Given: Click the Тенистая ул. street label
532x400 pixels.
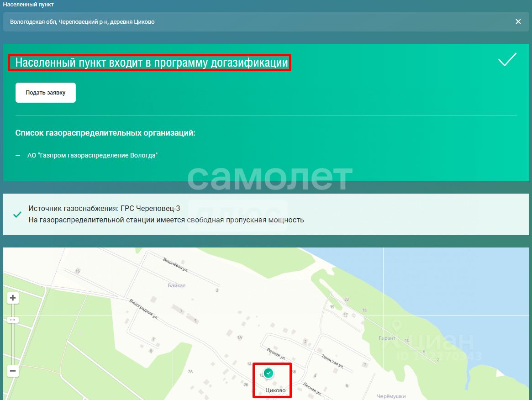Looking at the screenshot, I should [x=332, y=361].
